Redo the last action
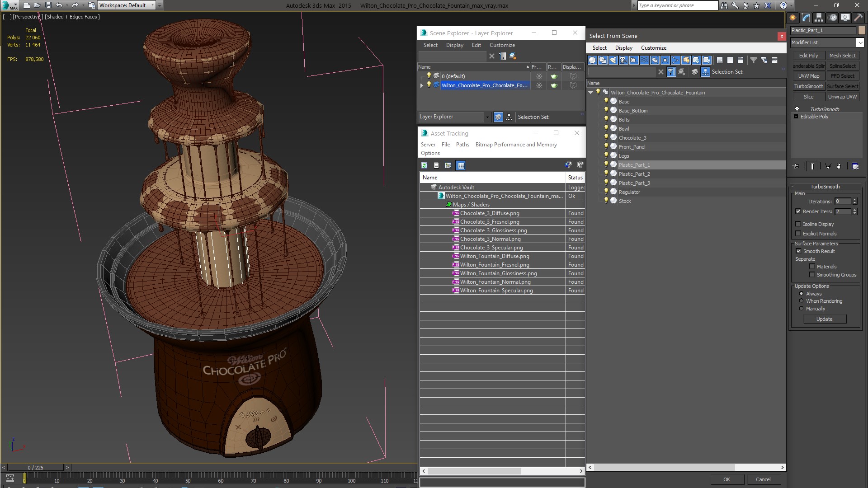Image resolution: width=868 pixels, height=488 pixels. [75, 5]
